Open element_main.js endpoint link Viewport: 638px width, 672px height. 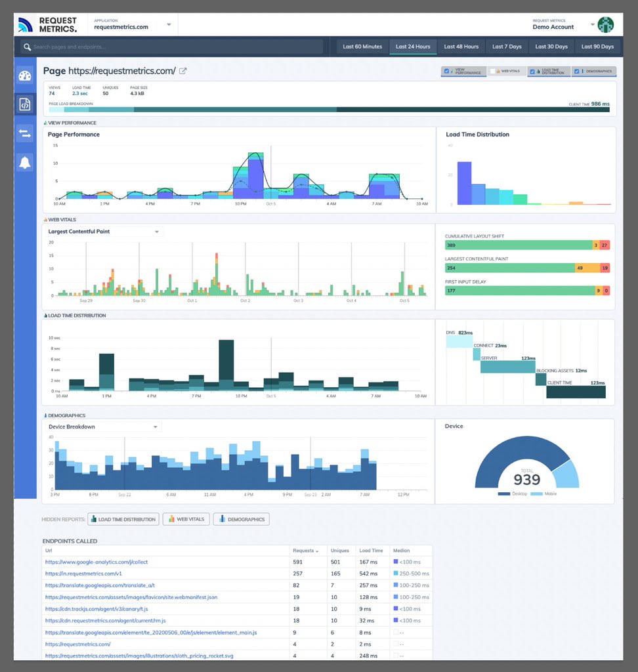(x=151, y=633)
